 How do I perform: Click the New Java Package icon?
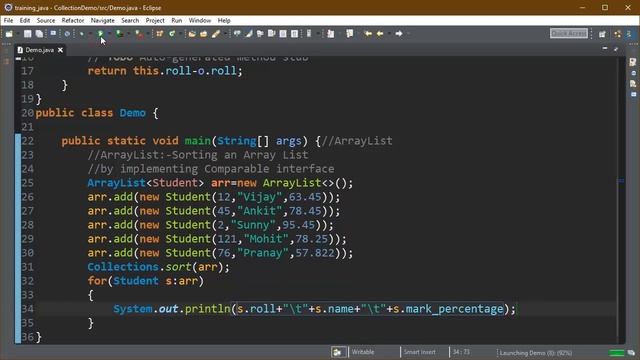point(159,34)
